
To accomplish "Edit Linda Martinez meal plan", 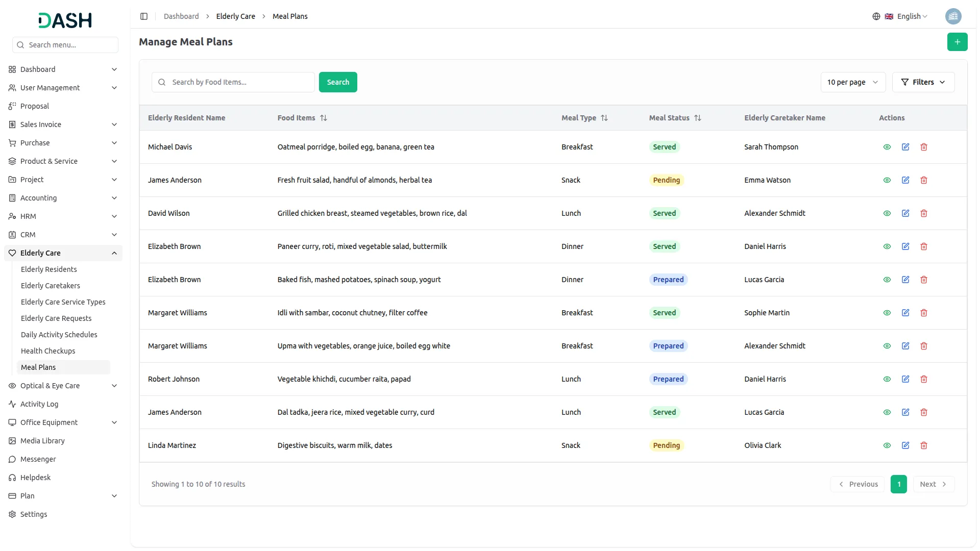I will click(x=905, y=445).
